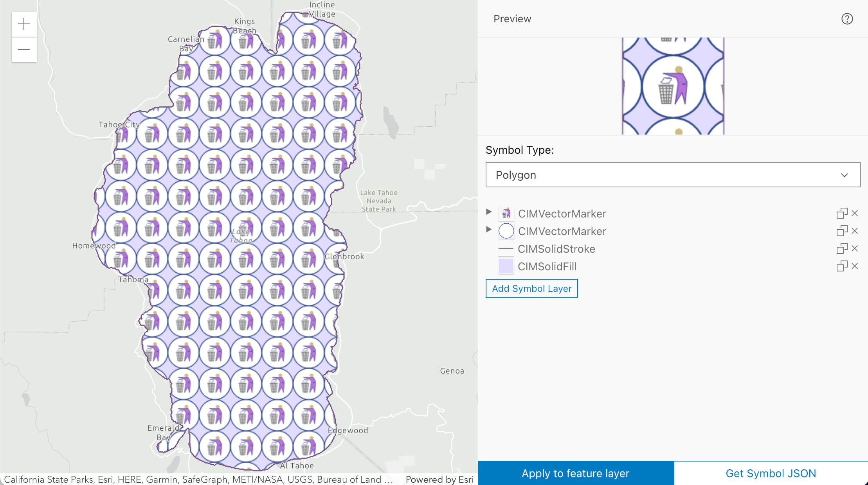
Task: Open the Symbol Type Polygon dropdown
Action: click(673, 175)
